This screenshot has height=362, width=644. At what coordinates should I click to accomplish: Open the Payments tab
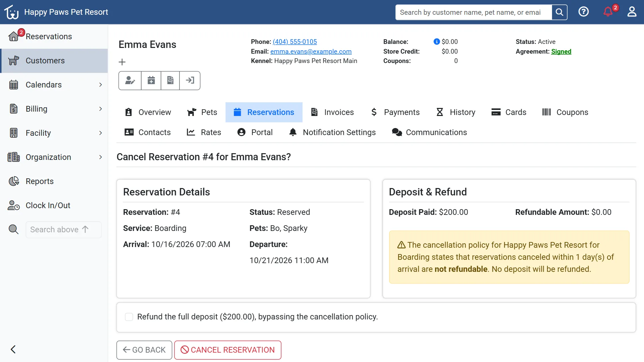(x=395, y=112)
